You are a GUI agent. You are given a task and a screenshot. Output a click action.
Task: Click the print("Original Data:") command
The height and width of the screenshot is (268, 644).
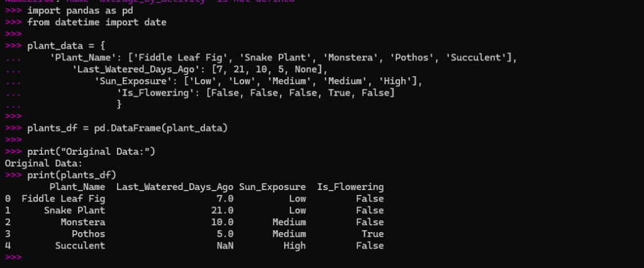click(91, 152)
